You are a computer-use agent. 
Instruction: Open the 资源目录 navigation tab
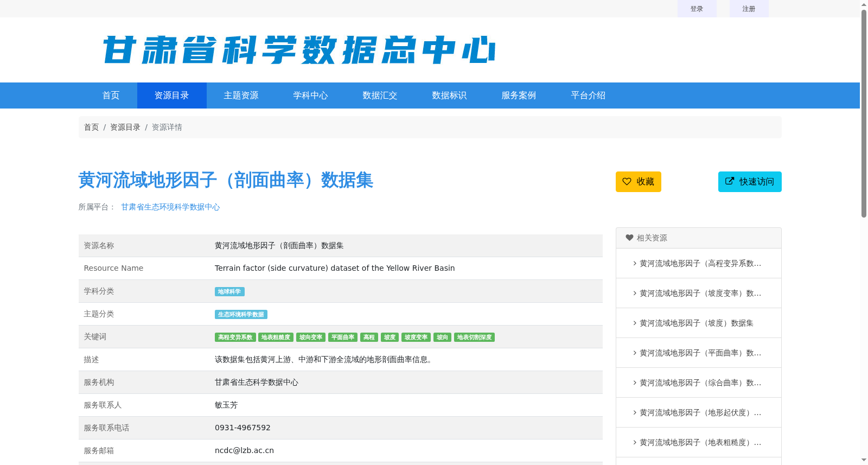coord(172,95)
